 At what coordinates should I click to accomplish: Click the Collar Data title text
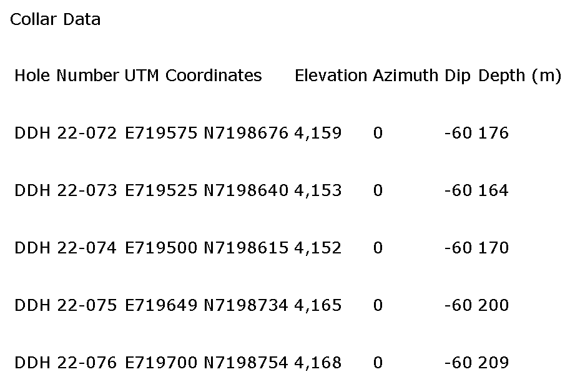pos(55,19)
